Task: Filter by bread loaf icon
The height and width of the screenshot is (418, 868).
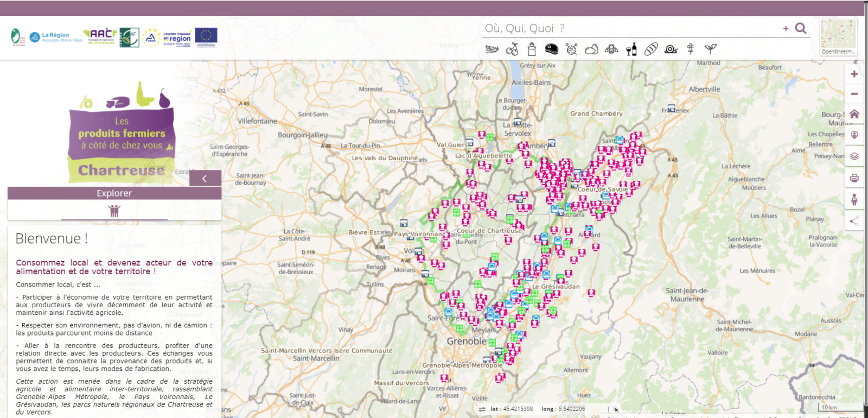Action: point(651,49)
